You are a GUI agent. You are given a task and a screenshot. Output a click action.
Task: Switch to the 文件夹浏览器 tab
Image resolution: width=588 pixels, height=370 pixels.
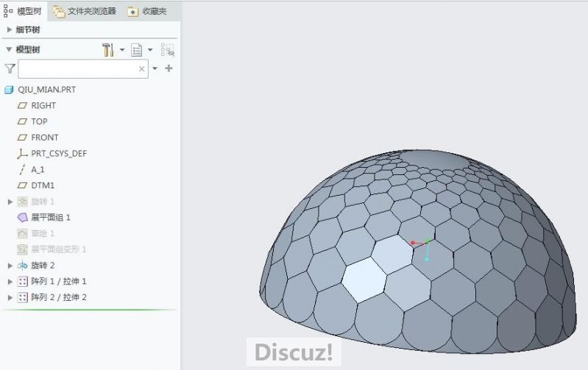click(84, 11)
